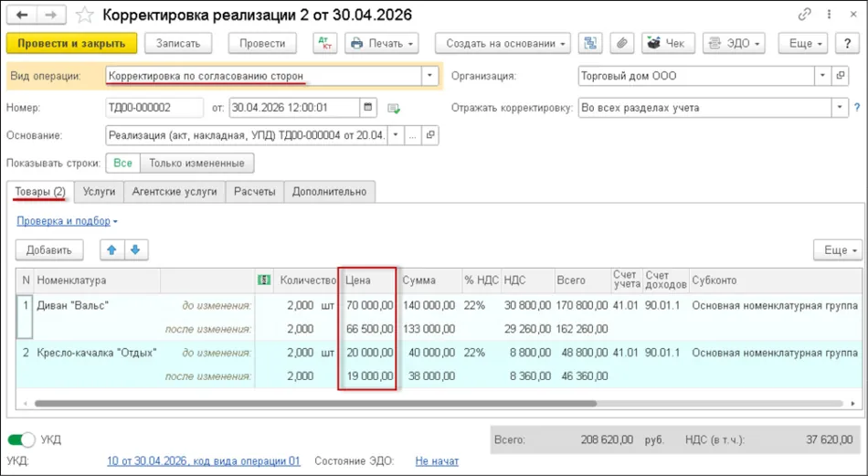The image size is (868, 476).
Task: Expand Вид операции dropdown list
Action: [429, 76]
